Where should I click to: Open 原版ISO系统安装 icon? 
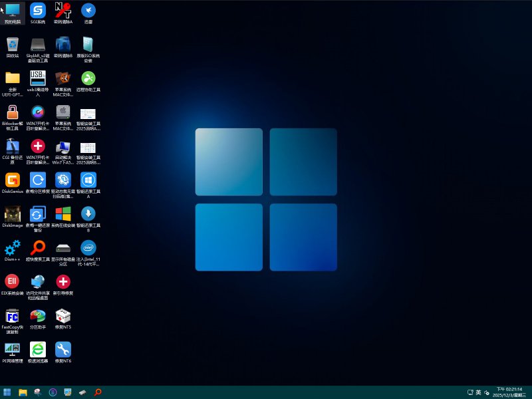(88, 49)
